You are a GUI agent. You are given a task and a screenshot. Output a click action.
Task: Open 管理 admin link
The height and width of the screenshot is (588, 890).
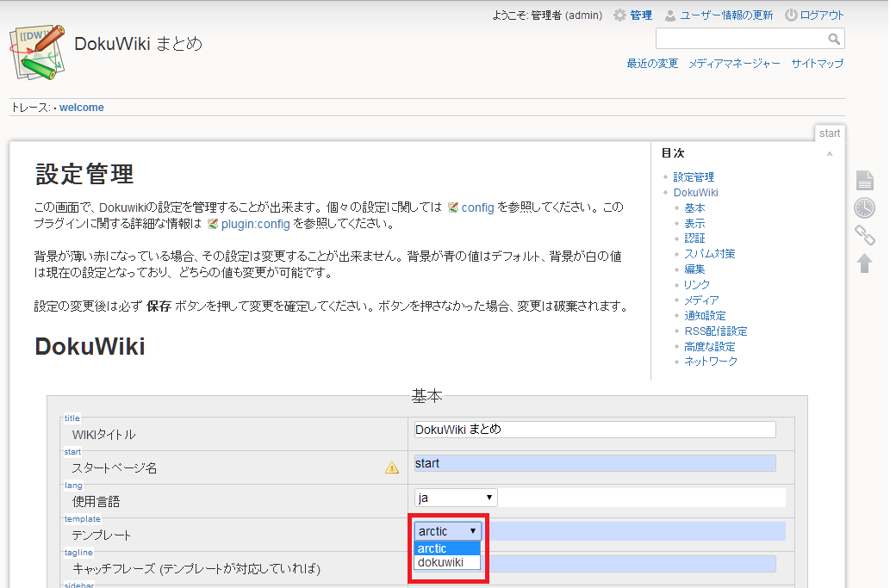tap(641, 15)
